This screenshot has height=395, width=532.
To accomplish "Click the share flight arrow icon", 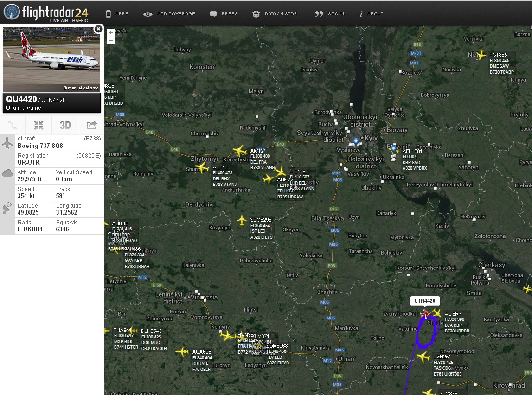I will [x=91, y=125].
